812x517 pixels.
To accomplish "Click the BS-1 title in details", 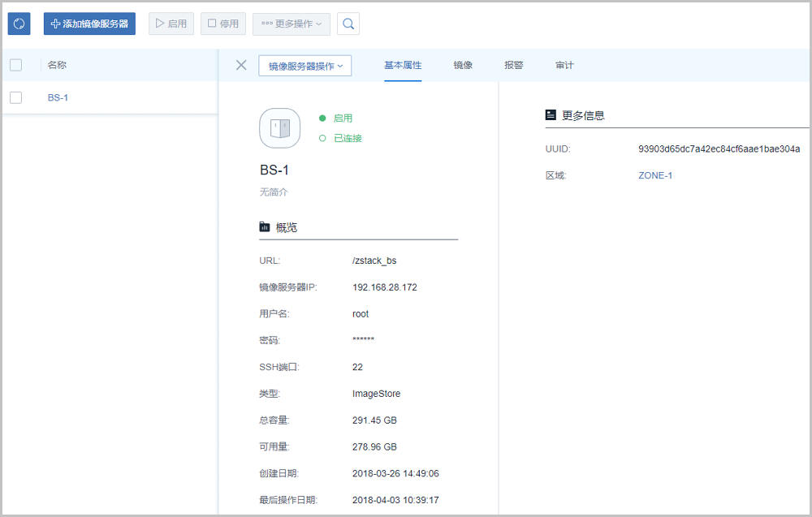I will (x=274, y=170).
